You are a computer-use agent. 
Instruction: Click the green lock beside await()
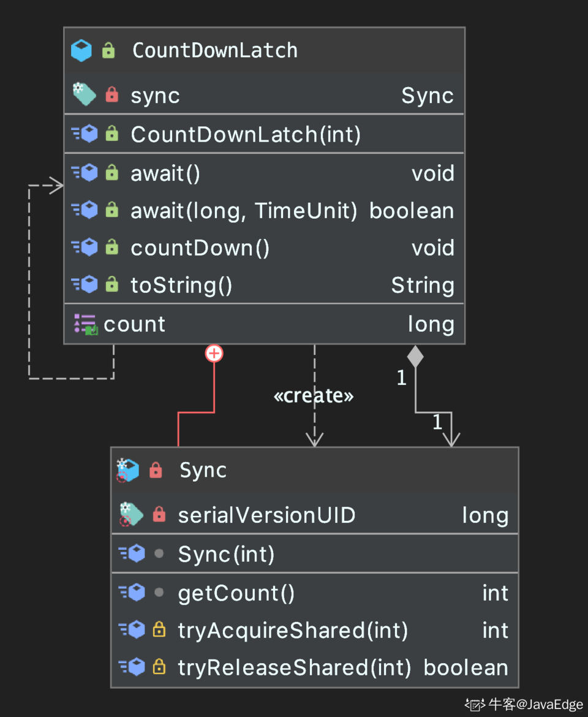click(111, 173)
